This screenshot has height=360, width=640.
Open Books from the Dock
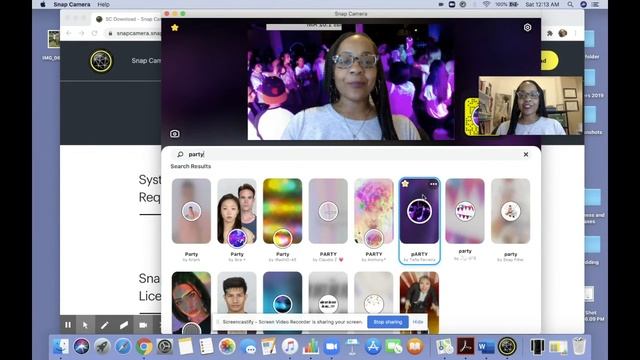tap(415, 347)
